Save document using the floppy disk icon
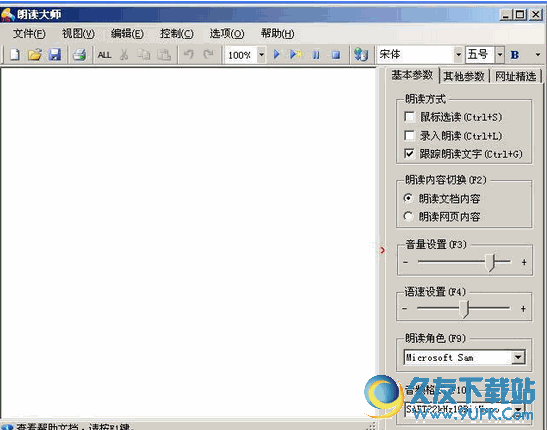 (55, 55)
